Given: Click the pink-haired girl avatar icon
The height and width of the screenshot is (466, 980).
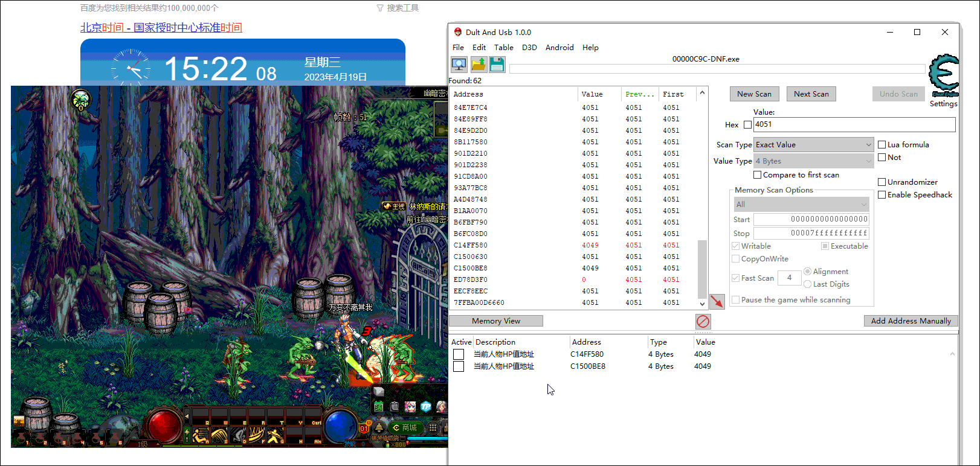Looking at the screenshot, I should click(410, 407).
